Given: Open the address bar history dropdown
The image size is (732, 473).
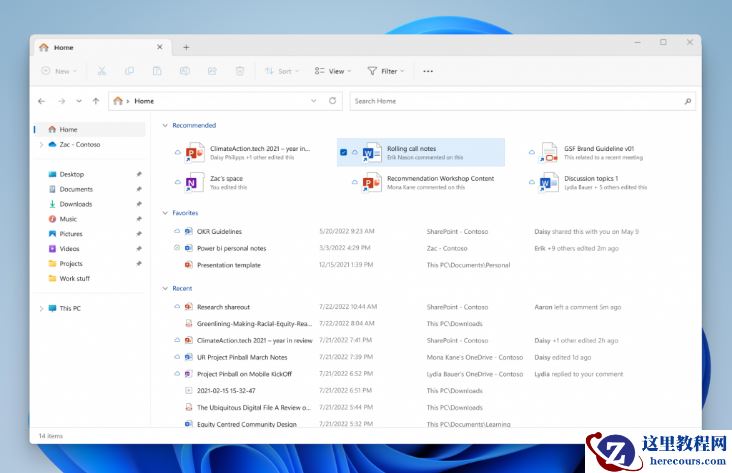Looking at the screenshot, I should coord(314,101).
